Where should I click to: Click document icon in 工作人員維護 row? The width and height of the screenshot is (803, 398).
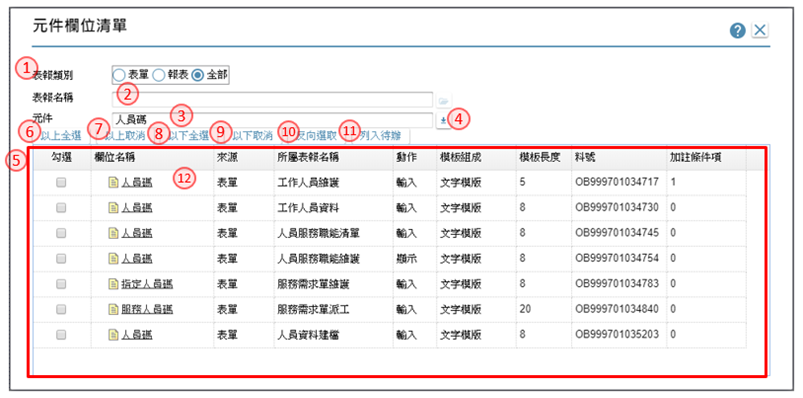[x=113, y=182]
